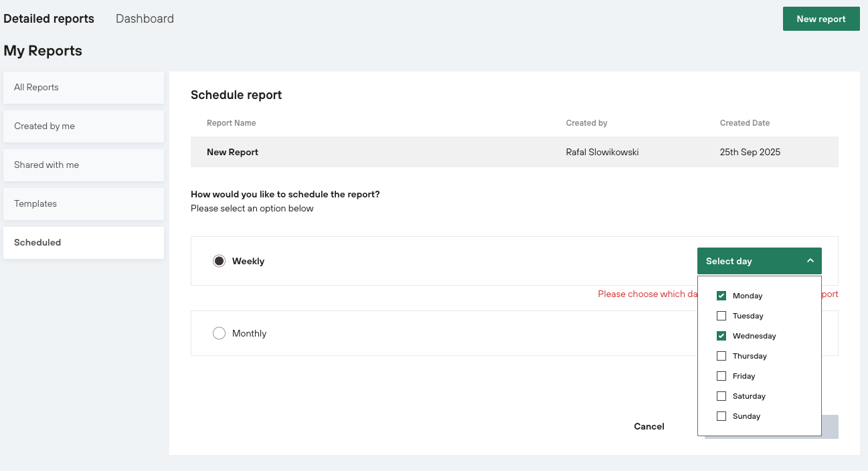Image resolution: width=868 pixels, height=471 pixels.
Task: Select the Scheduled sidebar item
Action: click(83, 243)
